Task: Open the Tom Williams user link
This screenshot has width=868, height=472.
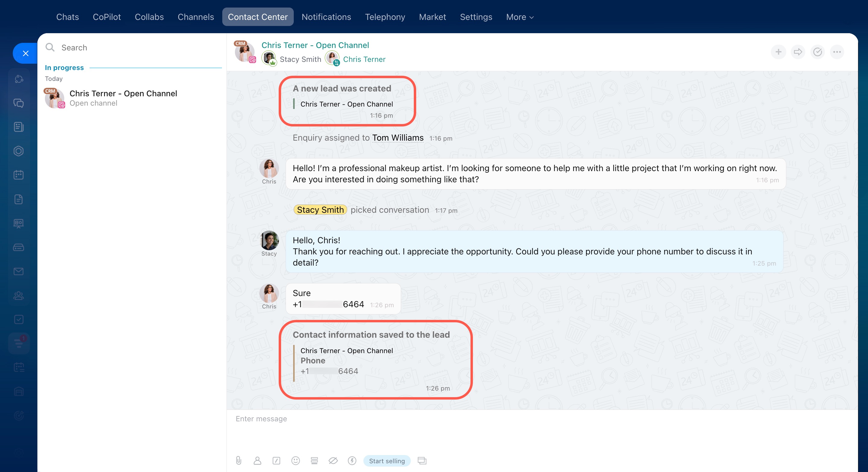Action: [x=398, y=138]
